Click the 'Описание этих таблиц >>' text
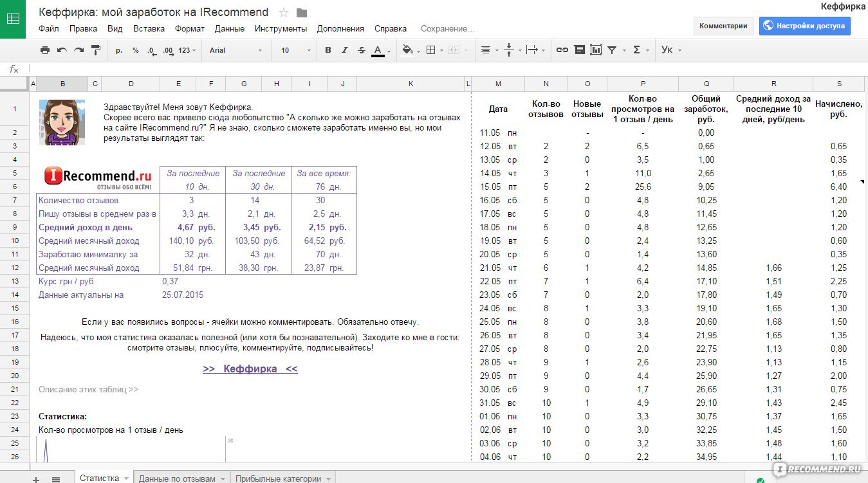The height and width of the screenshot is (483, 868). (x=89, y=389)
